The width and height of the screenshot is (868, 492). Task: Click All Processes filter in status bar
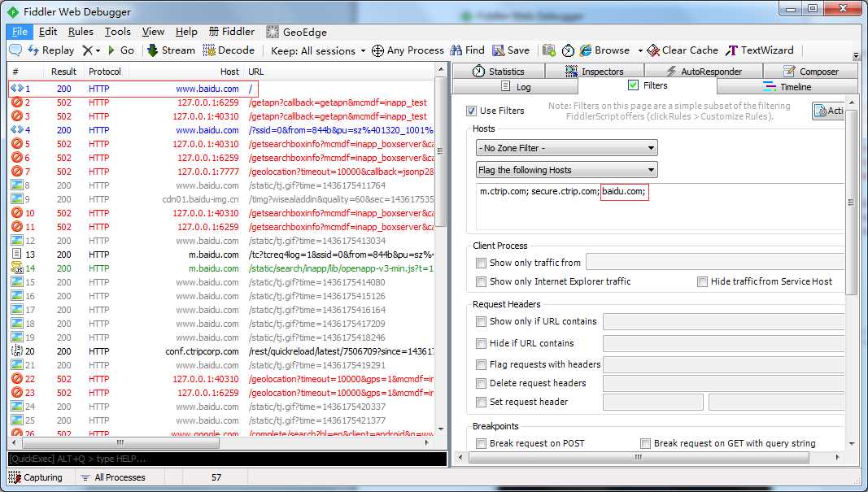113,477
